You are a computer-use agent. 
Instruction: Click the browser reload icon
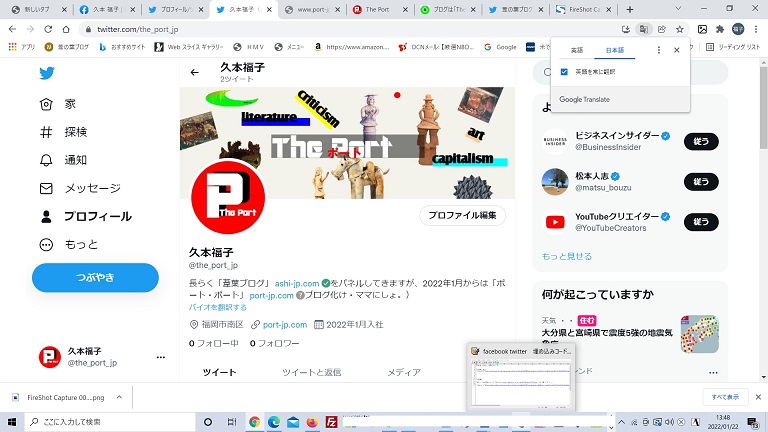[48, 29]
